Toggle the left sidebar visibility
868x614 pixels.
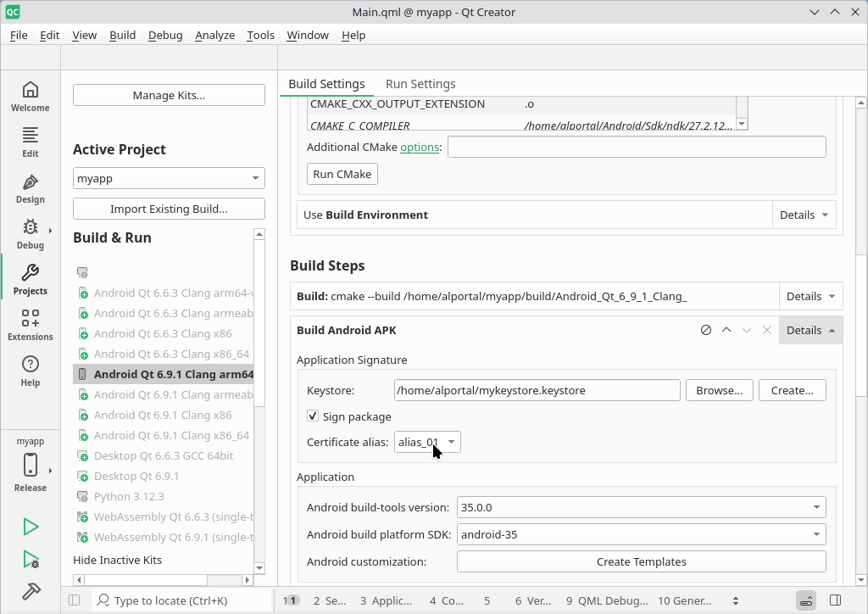(x=75, y=600)
